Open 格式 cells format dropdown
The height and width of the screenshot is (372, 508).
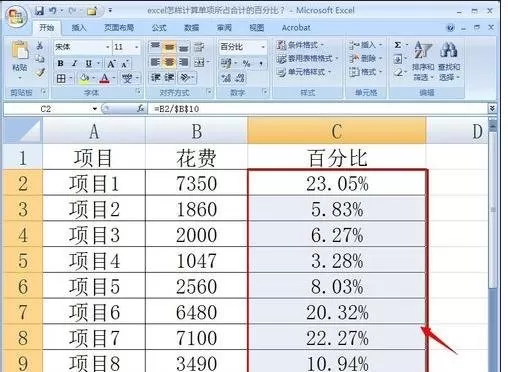click(x=365, y=72)
